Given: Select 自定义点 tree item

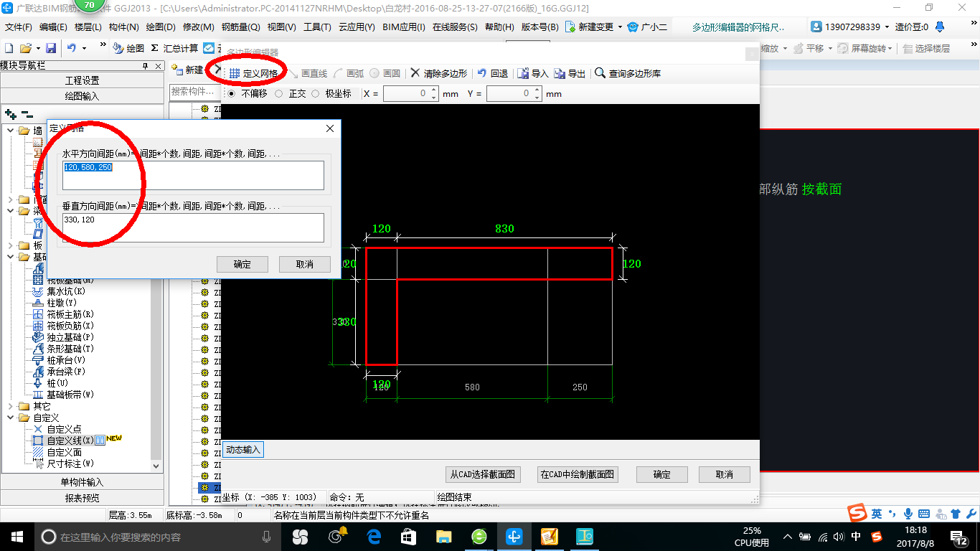Looking at the screenshot, I should pos(57,429).
